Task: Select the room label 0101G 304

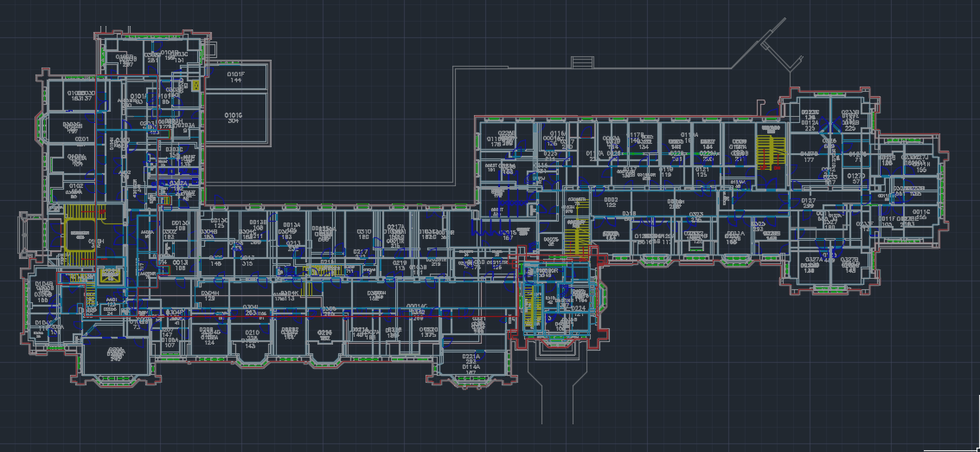Action: click(234, 118)
